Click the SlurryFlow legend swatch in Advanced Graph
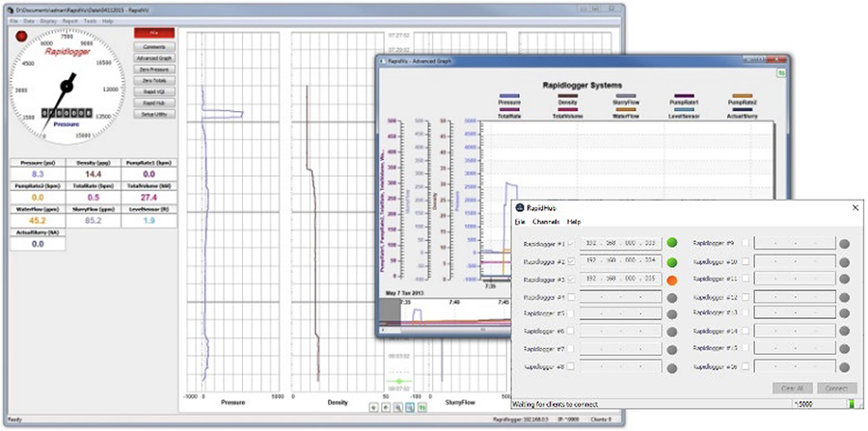The width and height of the screenshot is (868, 431). click(x=626, y=95)
